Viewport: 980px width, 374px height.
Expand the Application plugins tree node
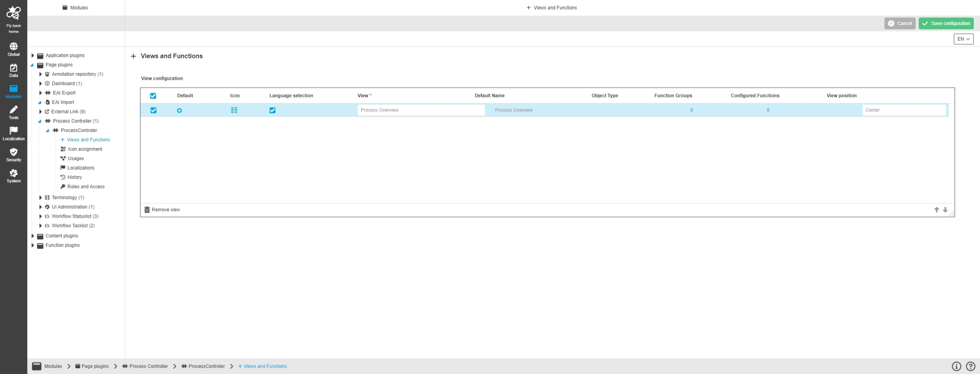(33, 56)
